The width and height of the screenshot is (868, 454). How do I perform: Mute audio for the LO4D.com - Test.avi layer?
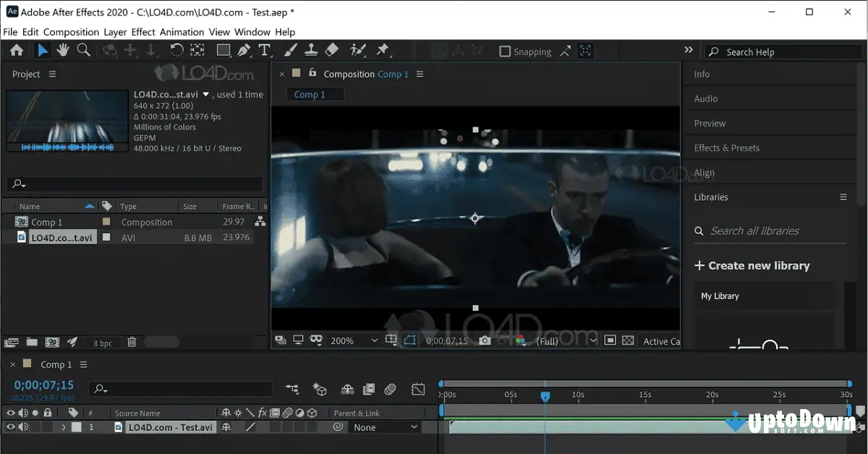pyautogui.click(x=23, y=427)
